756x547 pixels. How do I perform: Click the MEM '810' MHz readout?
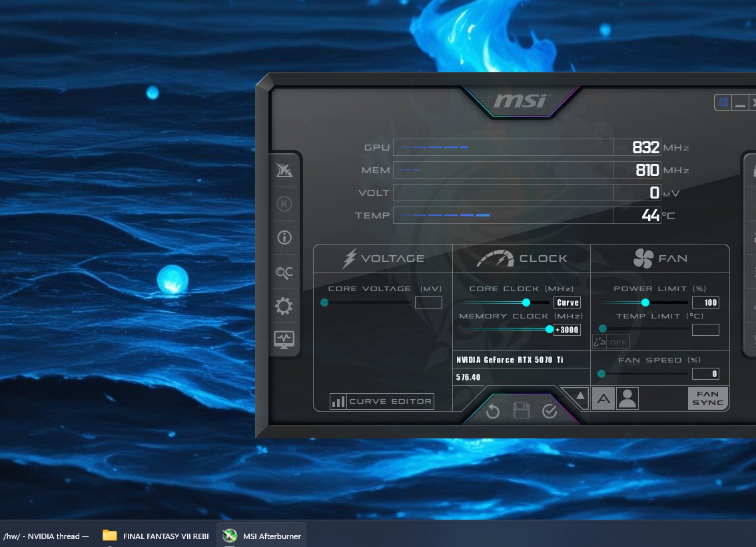click(x=647, y=170)
